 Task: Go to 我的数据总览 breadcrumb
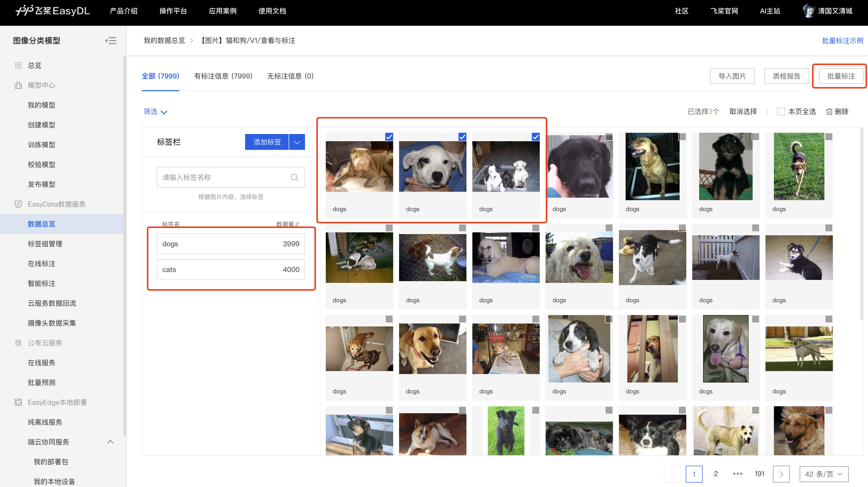tap(164, 40)
